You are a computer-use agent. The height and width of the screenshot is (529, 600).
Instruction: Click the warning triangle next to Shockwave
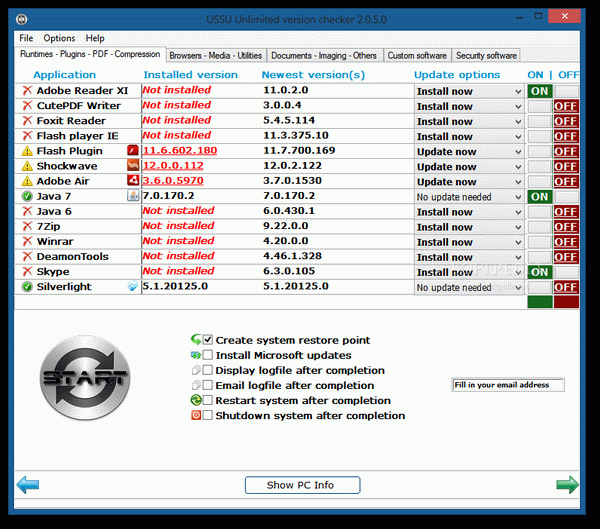pyautogui.click(x=27, y=166)
